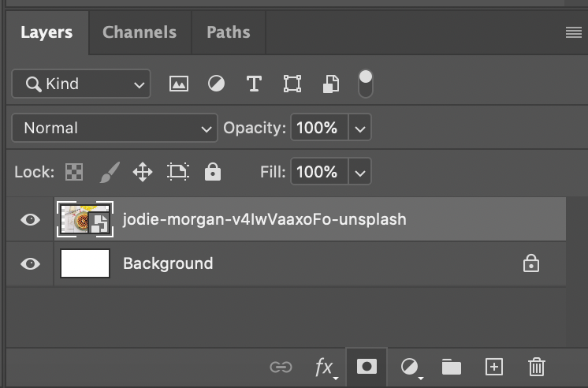Screen dimensions: 588x388
Task: Toggle layer filtering on or off
Action: 366,82
